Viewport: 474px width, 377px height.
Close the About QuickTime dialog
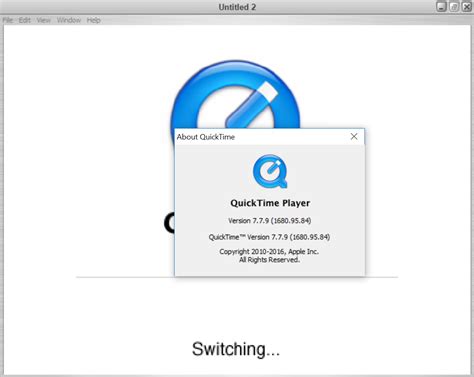click(x=354, y=136)
